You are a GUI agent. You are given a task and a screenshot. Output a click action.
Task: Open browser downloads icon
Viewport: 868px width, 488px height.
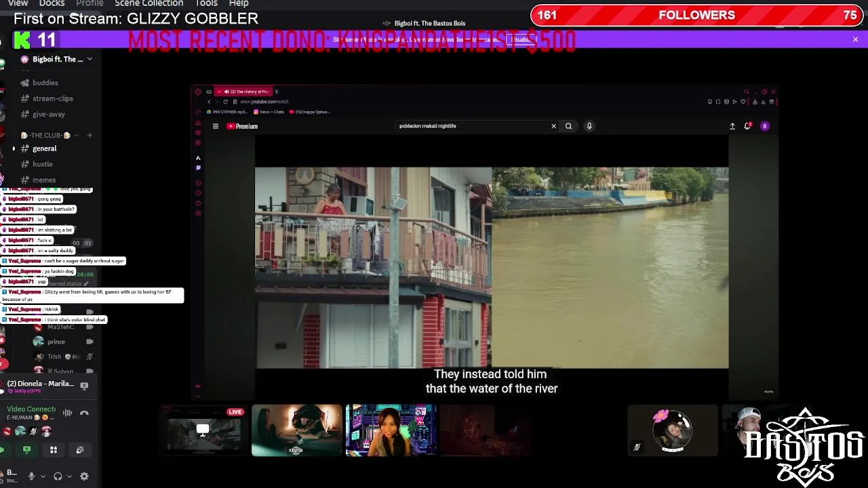click(x=763, y=102)
